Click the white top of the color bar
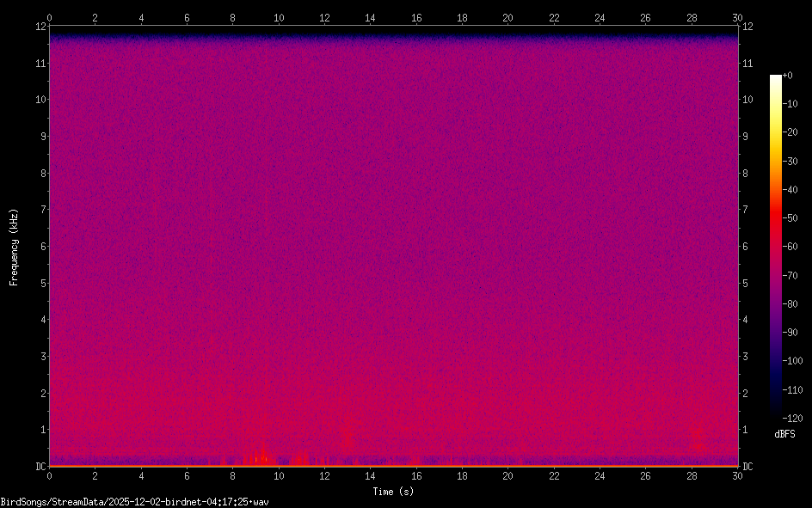The height and width of the screenshot is (508, 812). 776,78
